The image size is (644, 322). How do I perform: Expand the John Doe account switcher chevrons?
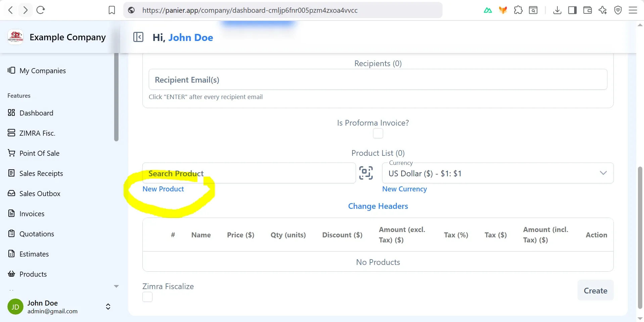point(108,307)
